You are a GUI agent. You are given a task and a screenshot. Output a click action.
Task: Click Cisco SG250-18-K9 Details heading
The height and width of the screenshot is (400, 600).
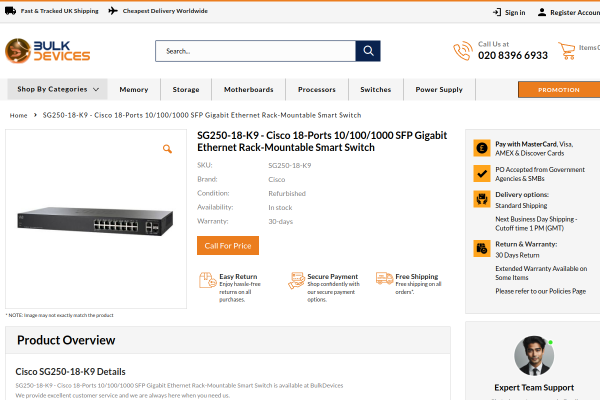[x=70, y=372]
